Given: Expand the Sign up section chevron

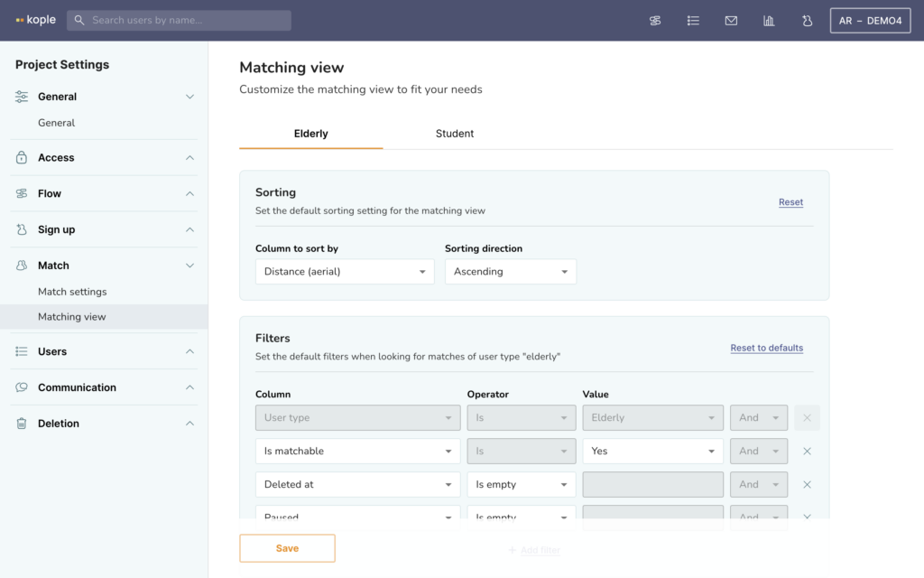Looking at the screenshot, I should coord(189,229).
